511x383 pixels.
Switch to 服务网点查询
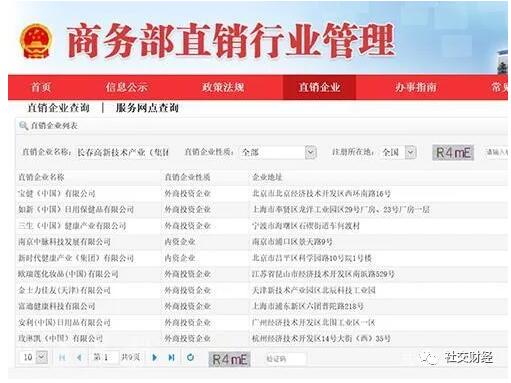[147, 108]
